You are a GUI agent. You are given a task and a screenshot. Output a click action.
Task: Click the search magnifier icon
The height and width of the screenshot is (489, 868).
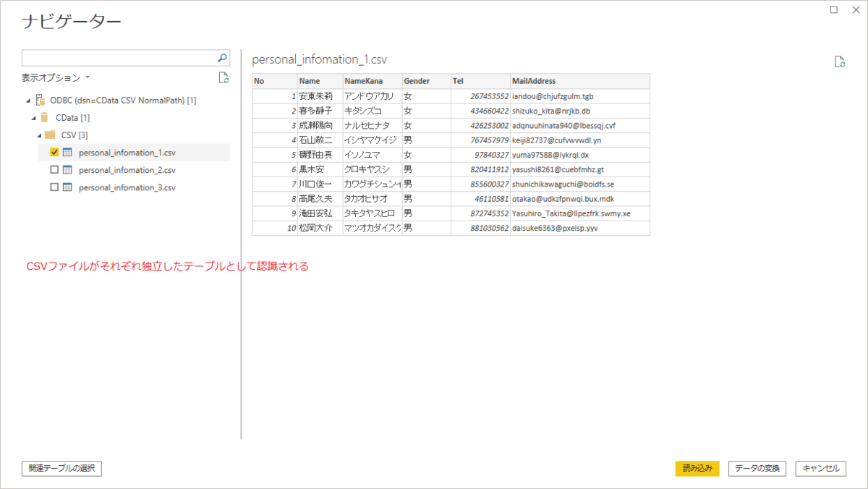pyautogui.click(x=222, y=57)
